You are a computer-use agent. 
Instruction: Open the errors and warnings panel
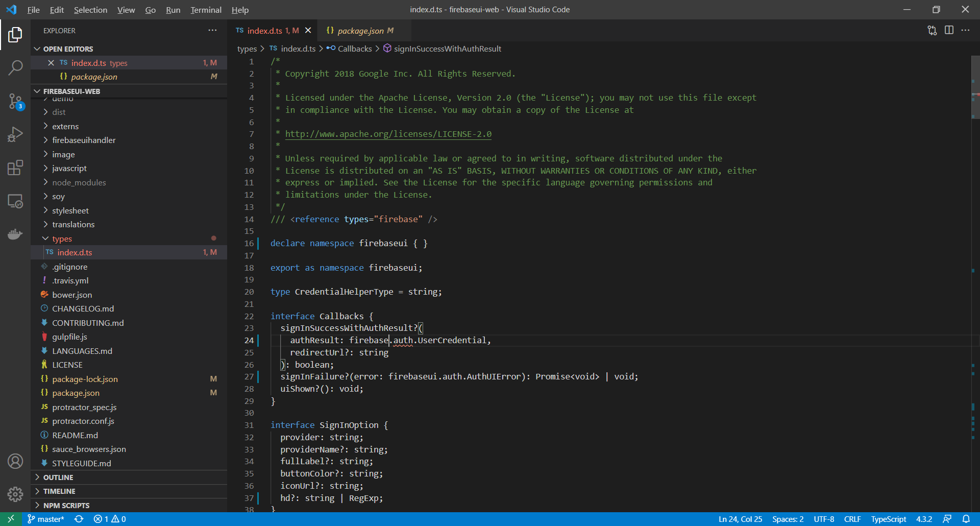coord(110,519)
